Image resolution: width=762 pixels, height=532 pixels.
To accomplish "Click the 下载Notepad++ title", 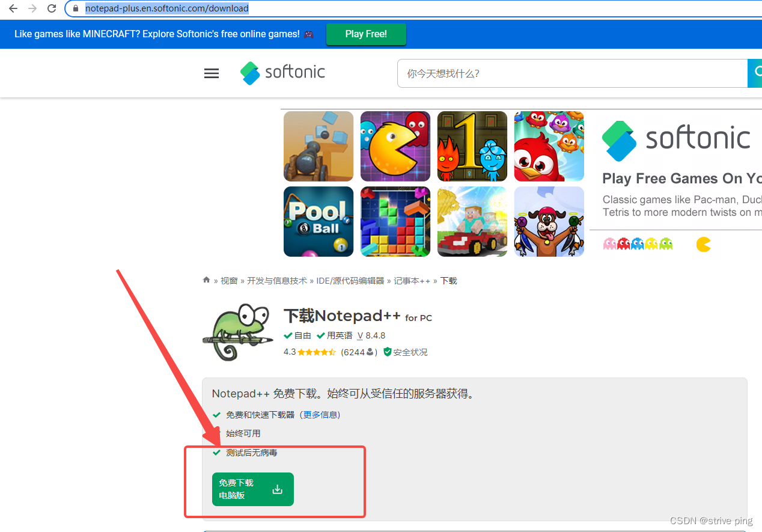I will [x=342, y=316].
